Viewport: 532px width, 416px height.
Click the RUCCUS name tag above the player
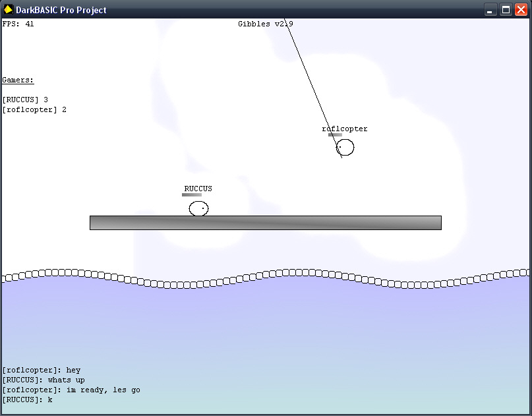click(x=198, y=189)
